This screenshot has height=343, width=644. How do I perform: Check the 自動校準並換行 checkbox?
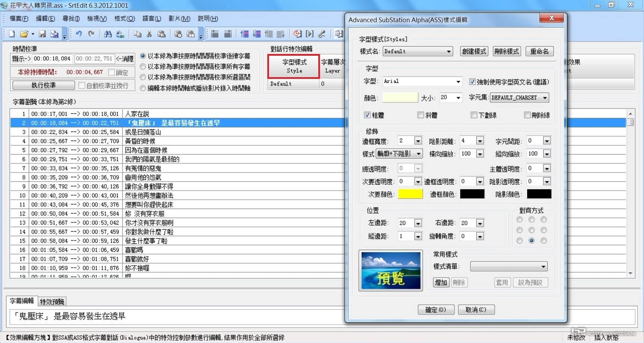coord(82,85)
